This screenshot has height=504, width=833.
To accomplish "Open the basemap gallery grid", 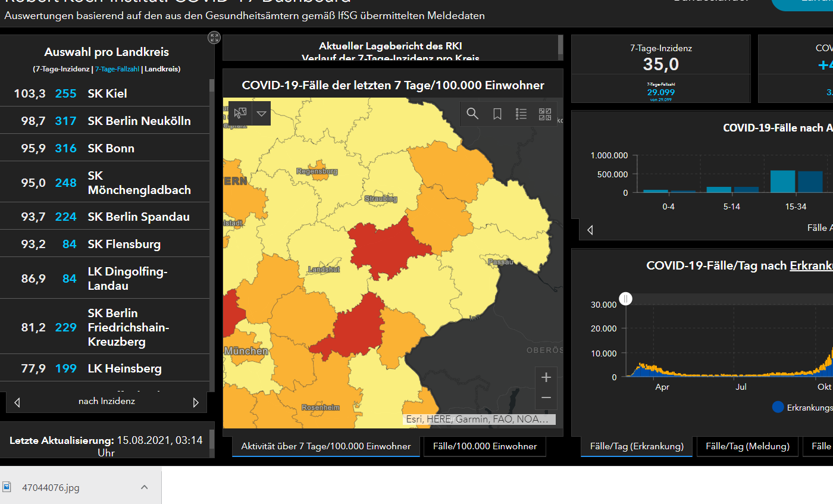I will coord(545,114).
